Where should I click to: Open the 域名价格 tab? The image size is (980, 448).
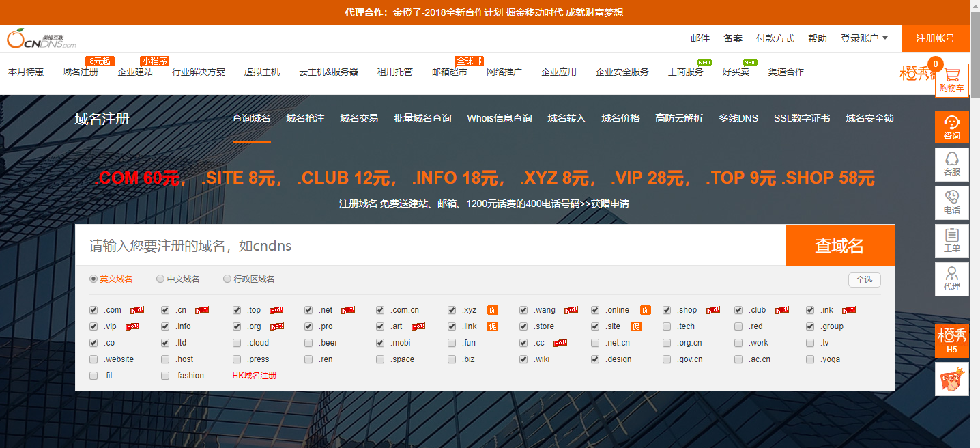[620, 118]
